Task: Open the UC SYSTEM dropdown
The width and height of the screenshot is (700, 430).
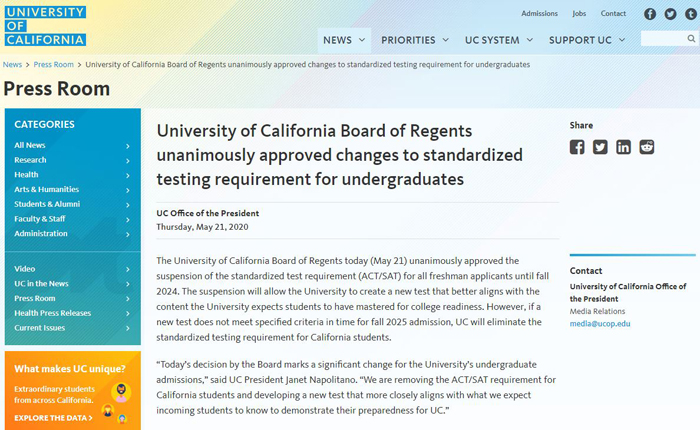Action: pyautogui.click(x=499, y=40)
